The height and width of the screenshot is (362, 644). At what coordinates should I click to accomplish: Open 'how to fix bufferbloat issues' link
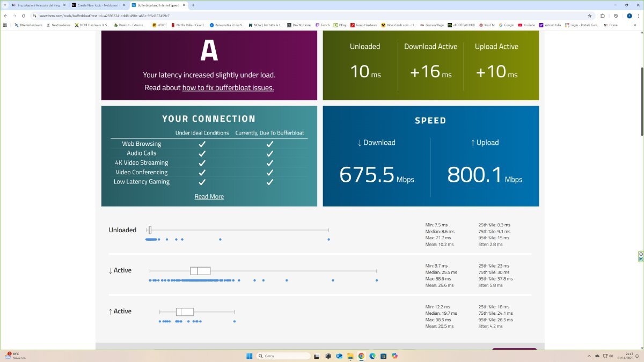[228, 87]
